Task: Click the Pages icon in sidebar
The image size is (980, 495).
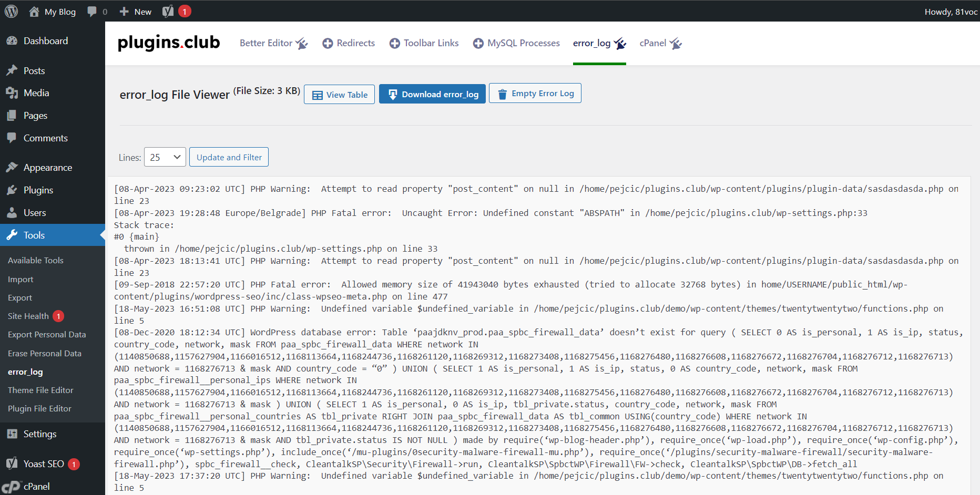Action: pos(12,116)
